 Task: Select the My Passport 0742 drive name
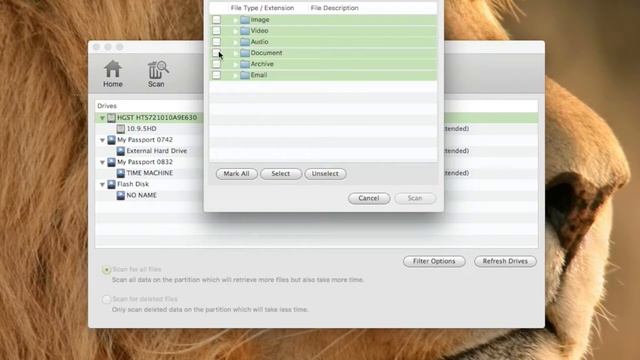145,140
